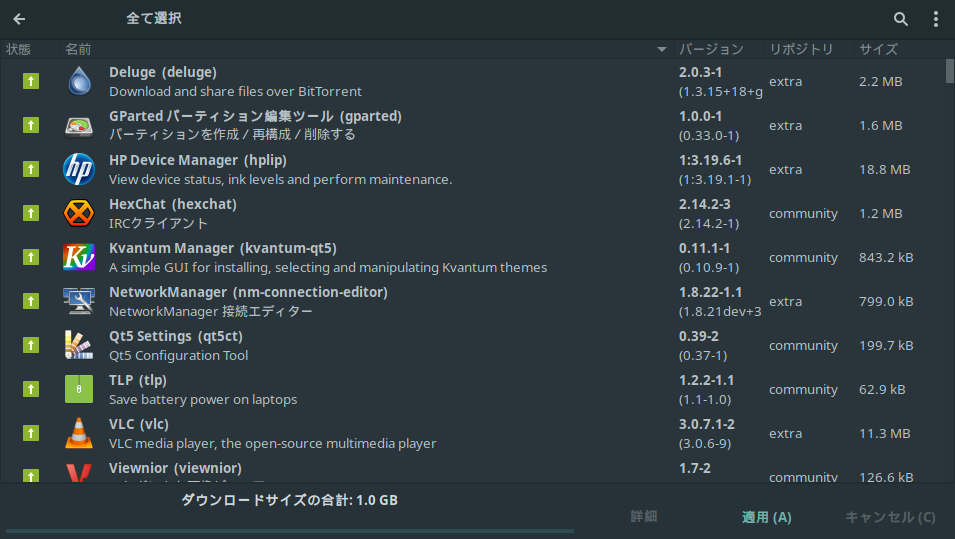
Task: Select Kvantum Manager (kvantum-qt5) title
Action: coord(223,248)
